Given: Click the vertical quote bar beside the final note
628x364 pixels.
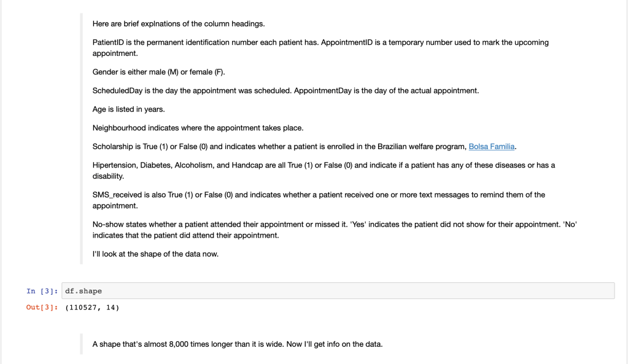Looking at the screenshot, I should pyautogui.click(x=80, y=344).
